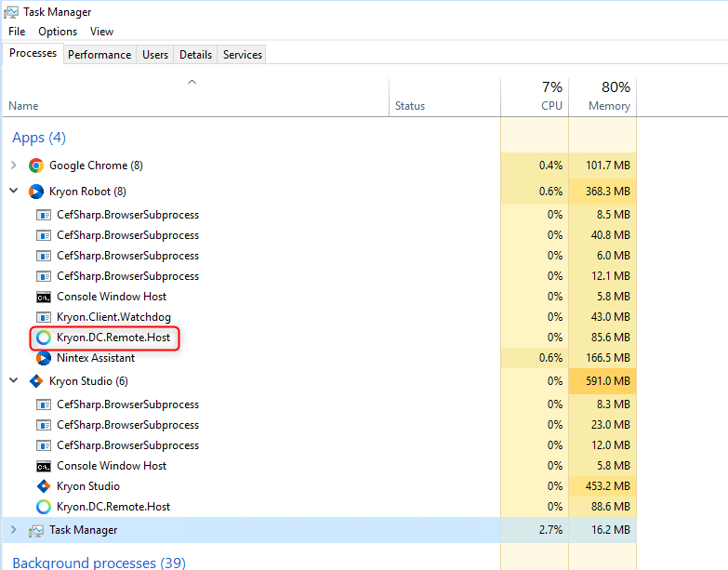Sort processes by the Memory column
The height and width of the screenshot is (570, 728).
602,97
